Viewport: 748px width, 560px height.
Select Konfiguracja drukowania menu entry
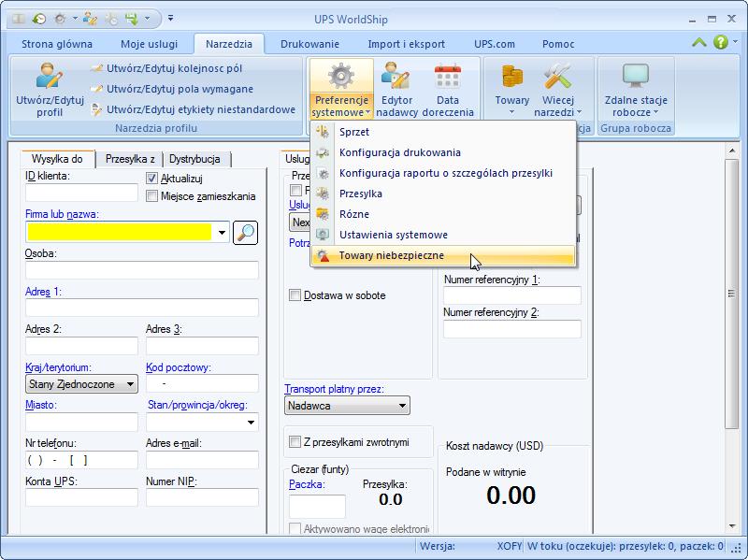442,152
